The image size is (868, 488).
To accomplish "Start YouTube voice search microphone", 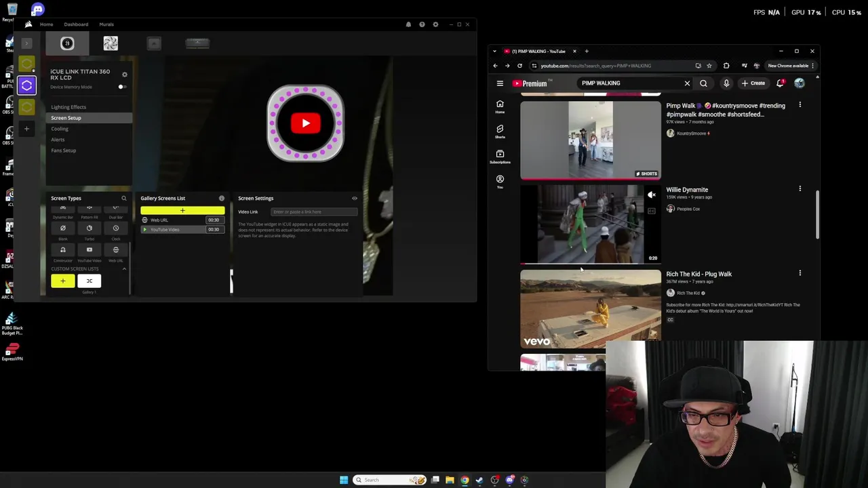I will click(726, 83).
